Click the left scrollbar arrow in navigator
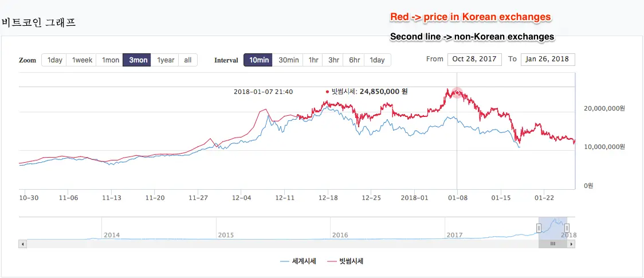 click(23, 244)
